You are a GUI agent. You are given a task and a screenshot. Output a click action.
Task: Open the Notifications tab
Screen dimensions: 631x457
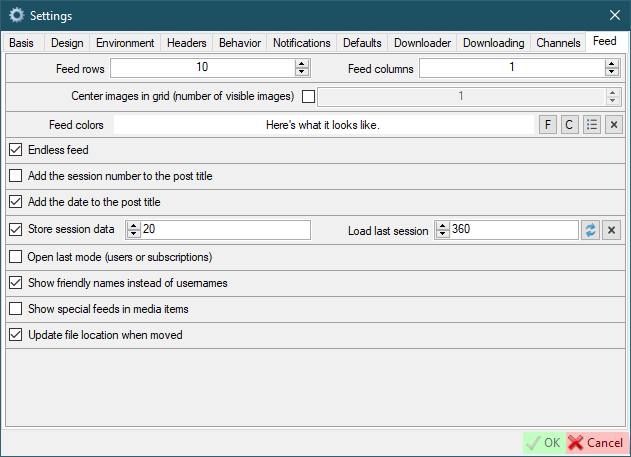pyautogui.click(x=301, y=43)
